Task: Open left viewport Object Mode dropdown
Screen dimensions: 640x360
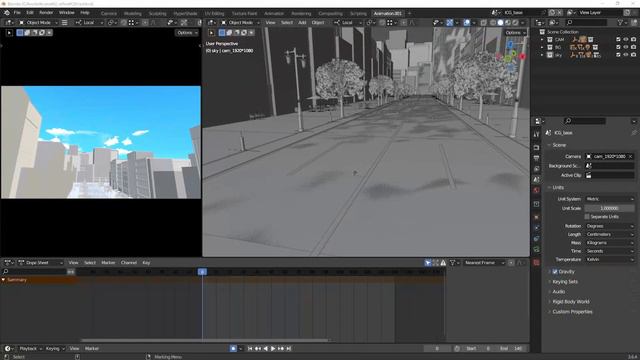Action: (38, 22)
